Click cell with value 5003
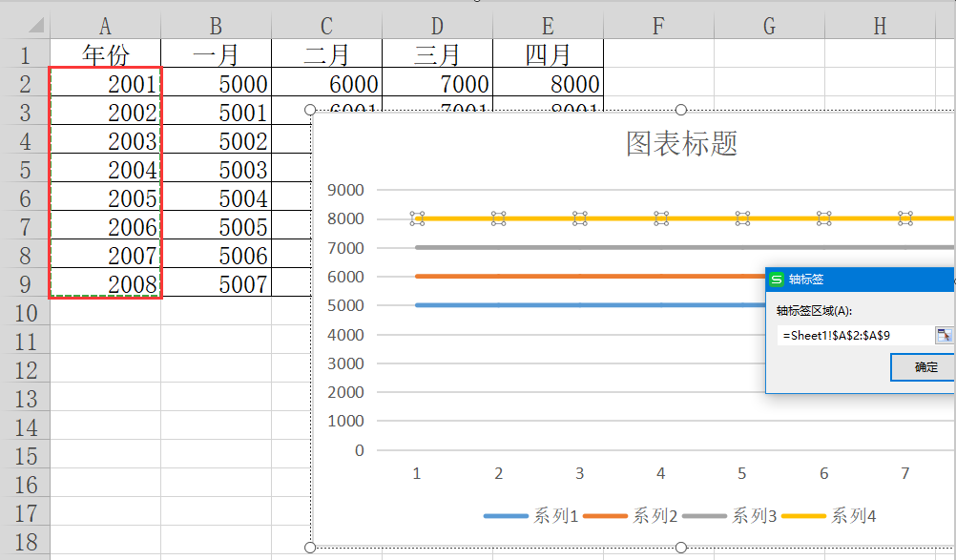This screenshot has width=956, height=560. click(x=216, y=170)
